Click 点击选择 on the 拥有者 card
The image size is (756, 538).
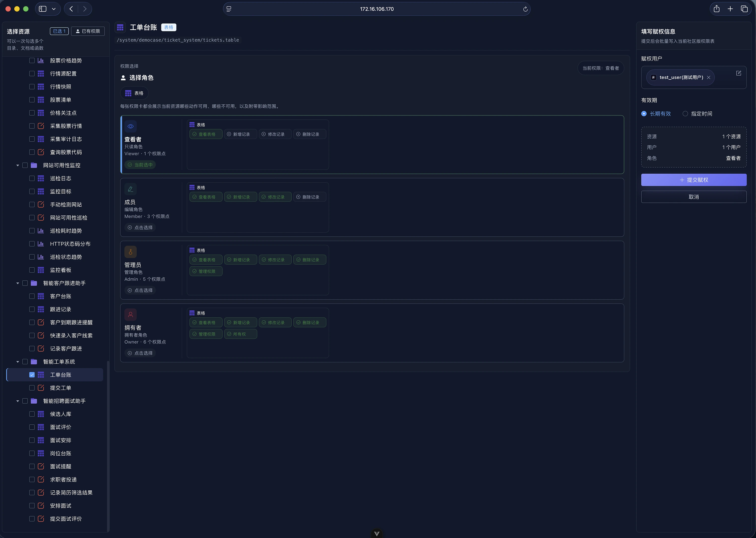(140, 353)
